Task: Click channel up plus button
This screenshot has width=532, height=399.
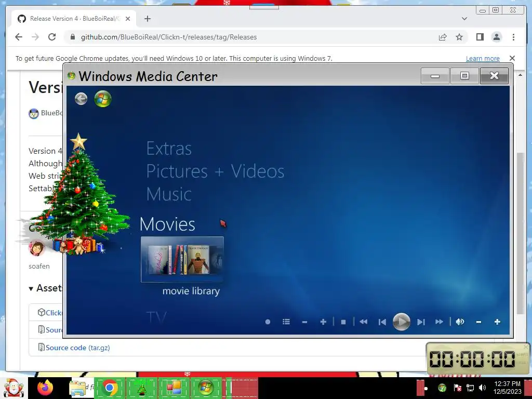Action: (x=323, y=322)
